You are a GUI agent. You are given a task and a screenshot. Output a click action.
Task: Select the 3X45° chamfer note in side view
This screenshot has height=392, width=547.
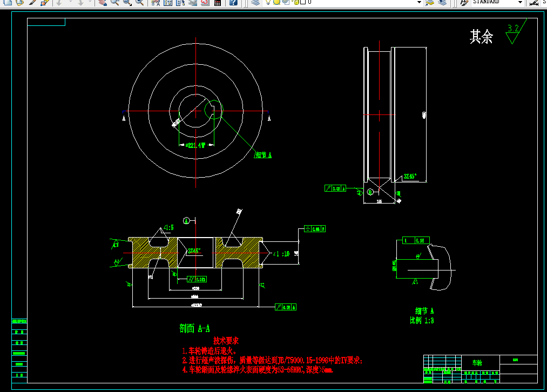pyautogui.click(x=410, y=177)
